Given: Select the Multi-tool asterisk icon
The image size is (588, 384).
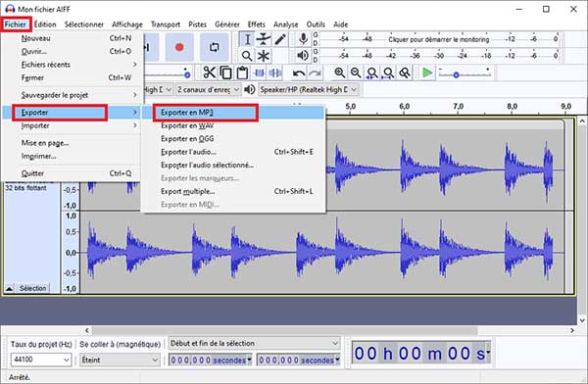Looking at the screenshot, I should [264, 56].
